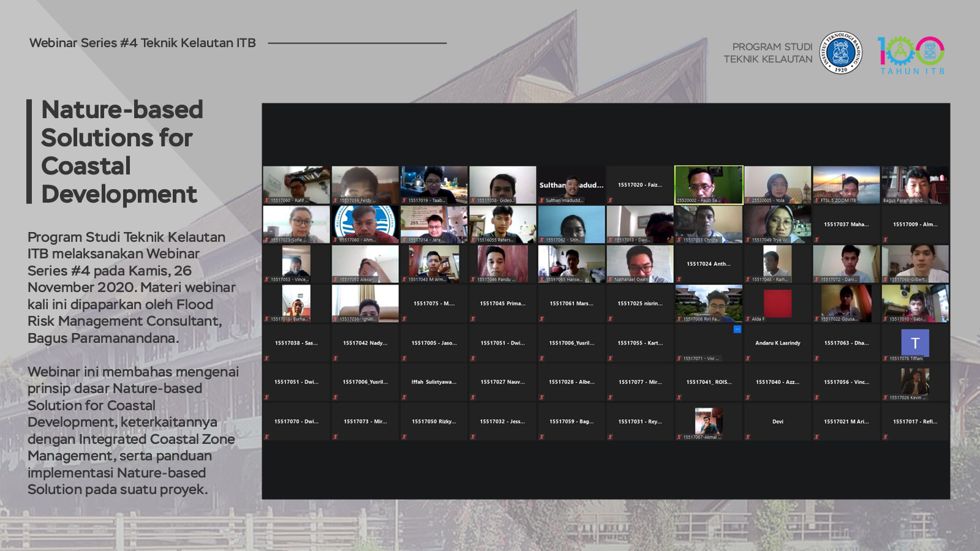Screen dimensions: 980x551
Task: Click muted mic icon on Iffah Sulistyawa tile
Action: click(x=404, y=397)
